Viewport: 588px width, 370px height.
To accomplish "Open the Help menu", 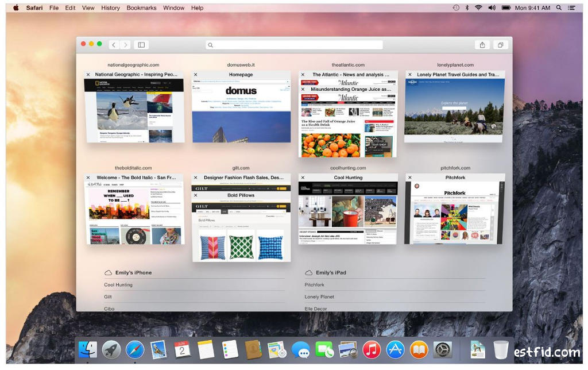I will pyautogui.click(x=197, y=7).
